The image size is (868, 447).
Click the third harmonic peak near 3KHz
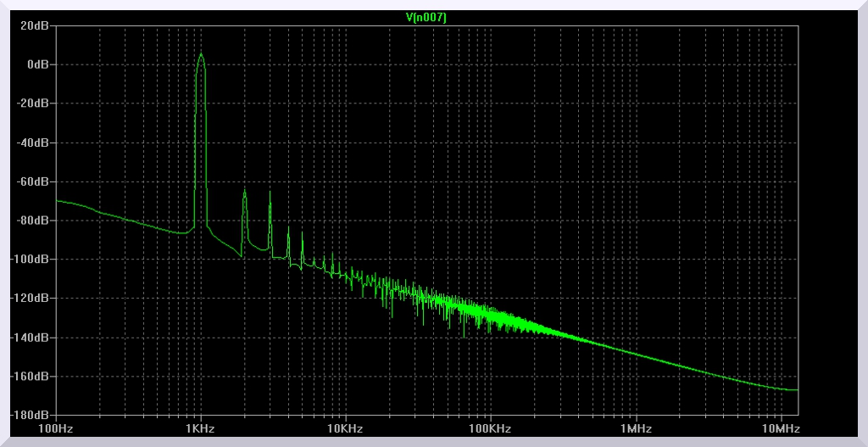click(270, 192)
